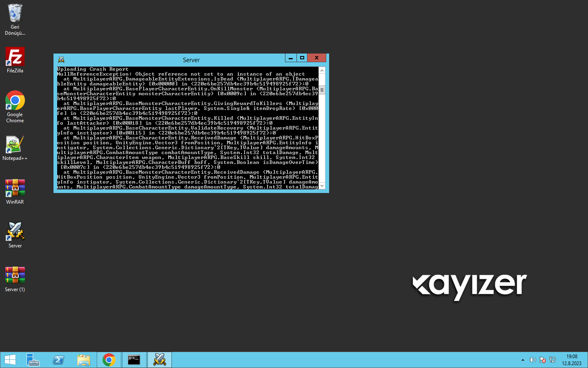Open WinRAR from the desktop
This screenshot has height=368, width=588.
click(15, 188)
